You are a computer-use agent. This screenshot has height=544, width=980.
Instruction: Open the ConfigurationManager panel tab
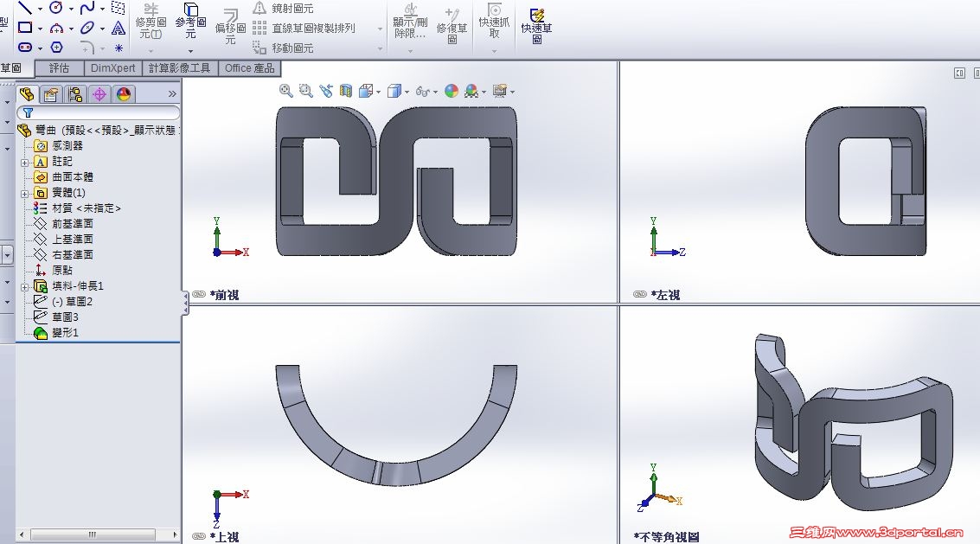click(x=75, y=94)
